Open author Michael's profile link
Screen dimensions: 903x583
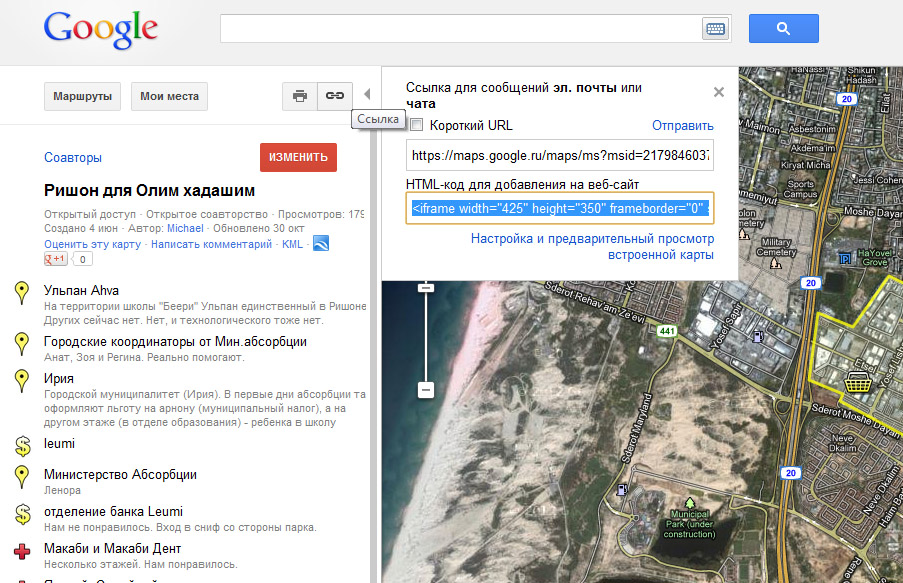point(185,228)
